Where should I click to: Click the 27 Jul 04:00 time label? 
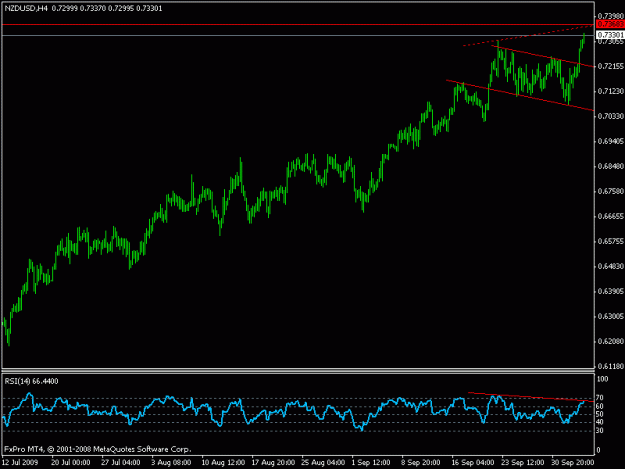pos(120,462)
